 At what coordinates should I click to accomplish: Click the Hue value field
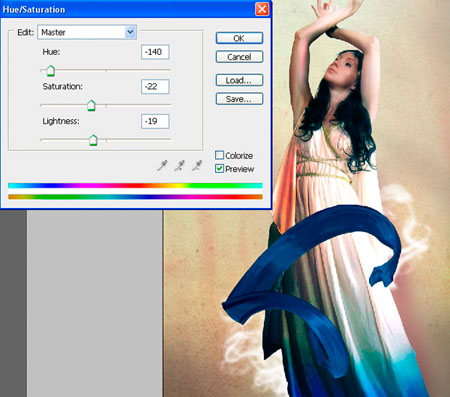pyautogui.click(x=155, y=52)
